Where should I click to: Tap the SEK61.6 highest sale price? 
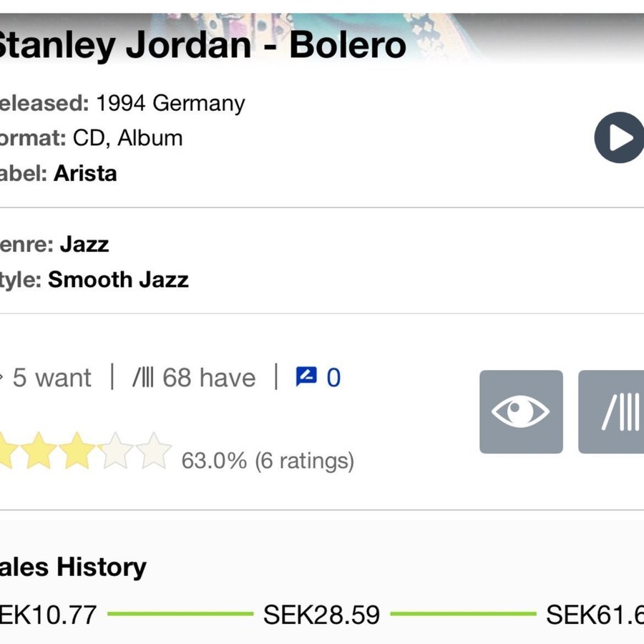(594, 615)
